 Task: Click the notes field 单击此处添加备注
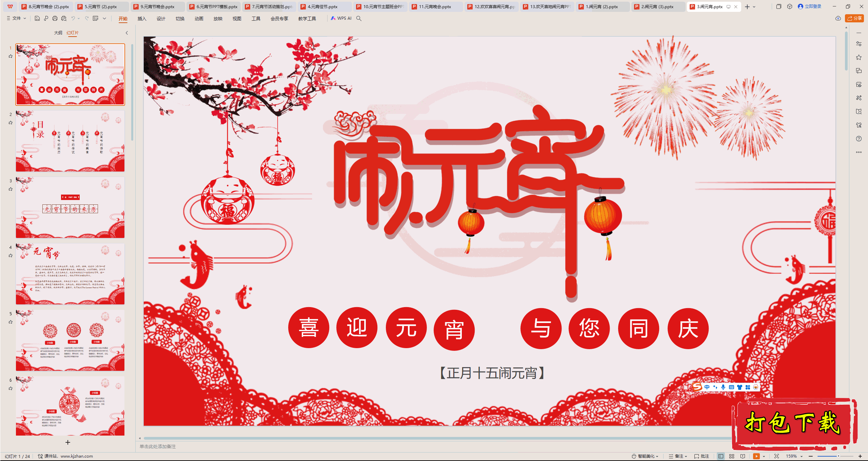click(x=158, y=446)
